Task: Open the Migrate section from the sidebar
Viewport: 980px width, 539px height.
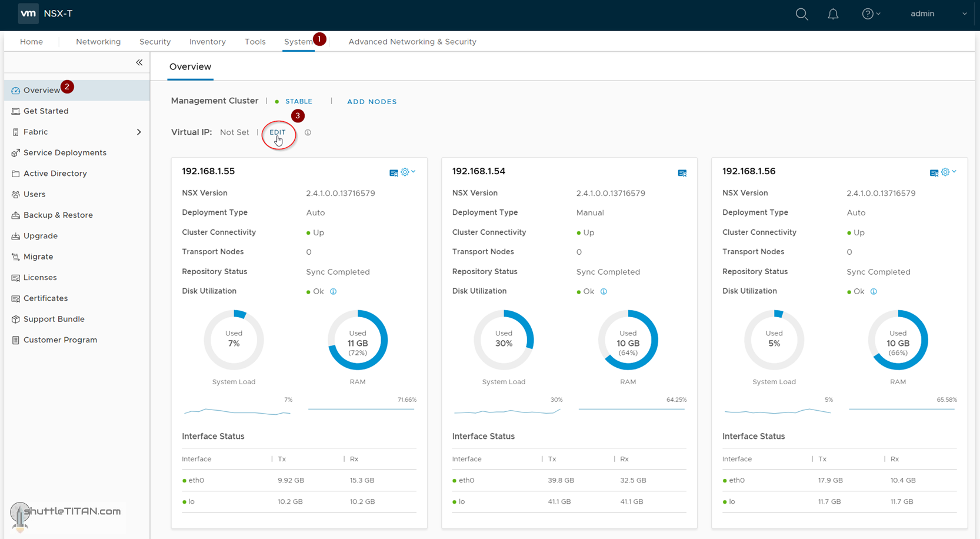Action: pyautogui.click(x=39, y=257)
